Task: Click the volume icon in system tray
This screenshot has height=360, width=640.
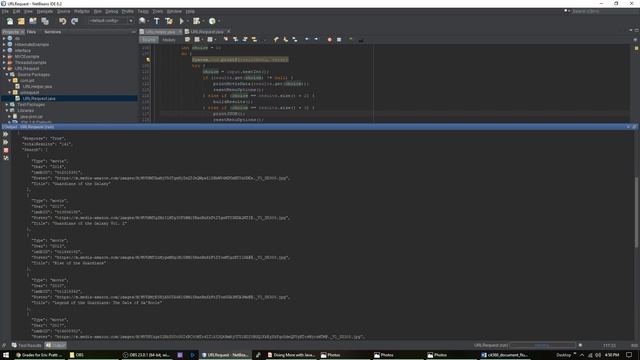Action: 598,355
